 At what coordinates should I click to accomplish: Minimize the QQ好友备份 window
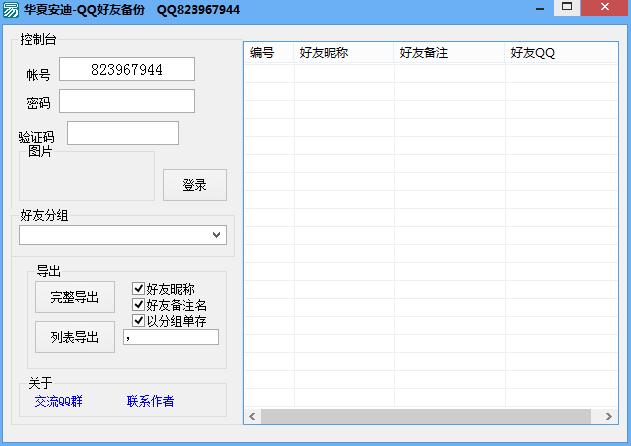click(540, 8)
